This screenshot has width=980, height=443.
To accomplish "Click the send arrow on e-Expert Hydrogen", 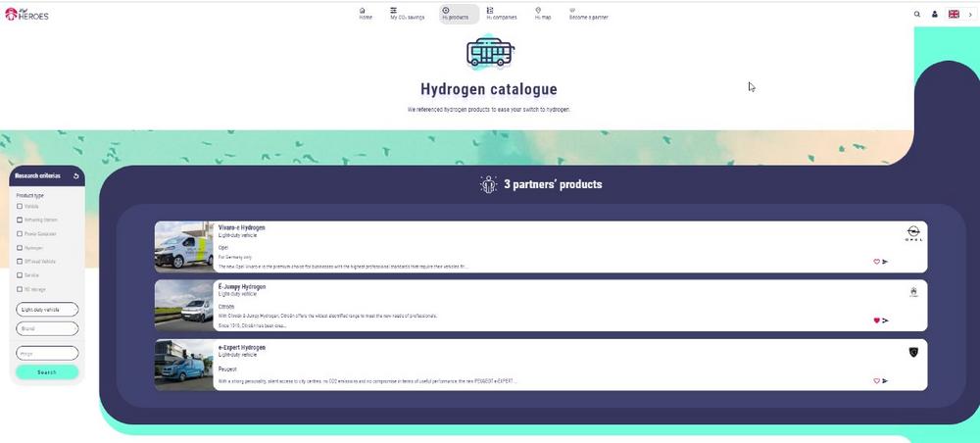I will [886, 380].
